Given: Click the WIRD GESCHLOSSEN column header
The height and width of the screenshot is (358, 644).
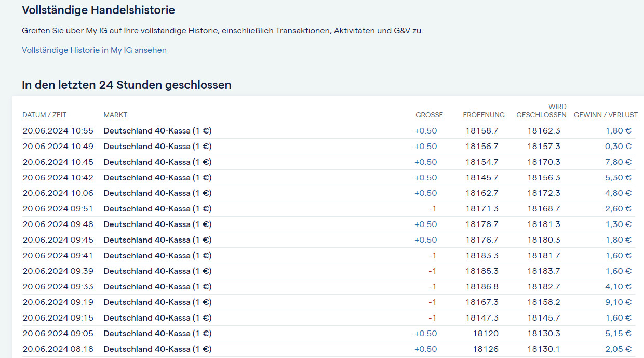Looking at the screenshot, I should tap(541, 111).
